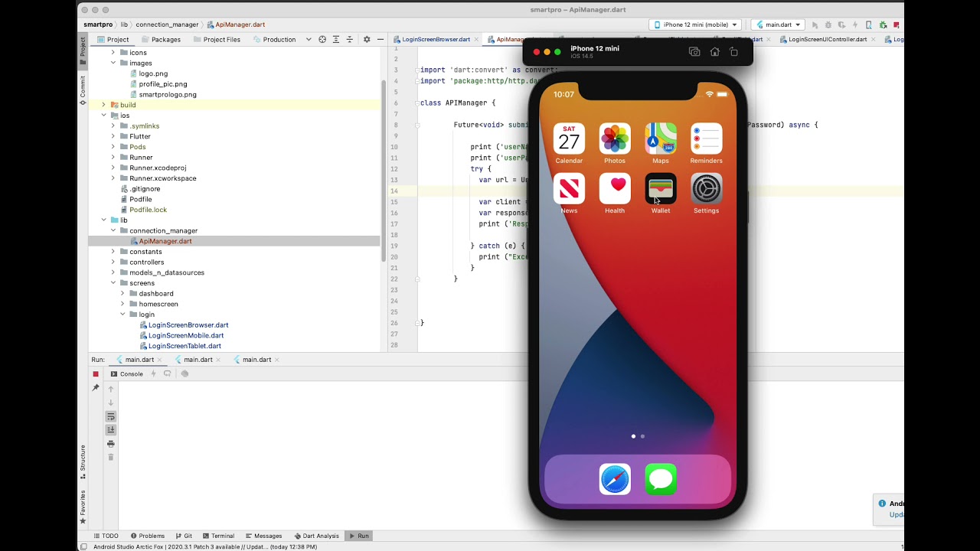980x551 pixels.
Task: Open project view mode dropdown chevron
Action: tap(309, 39)
